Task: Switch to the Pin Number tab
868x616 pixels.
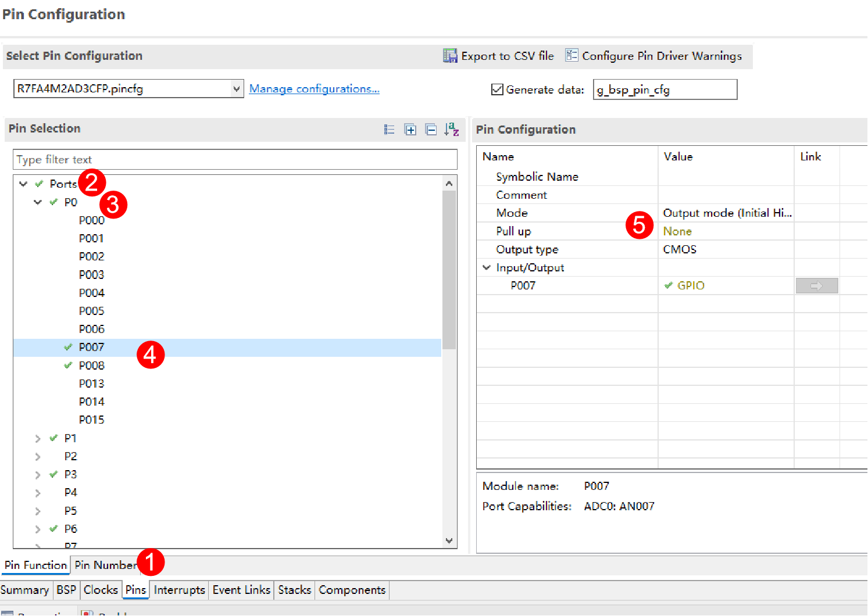Action: [x=106, y=565]
